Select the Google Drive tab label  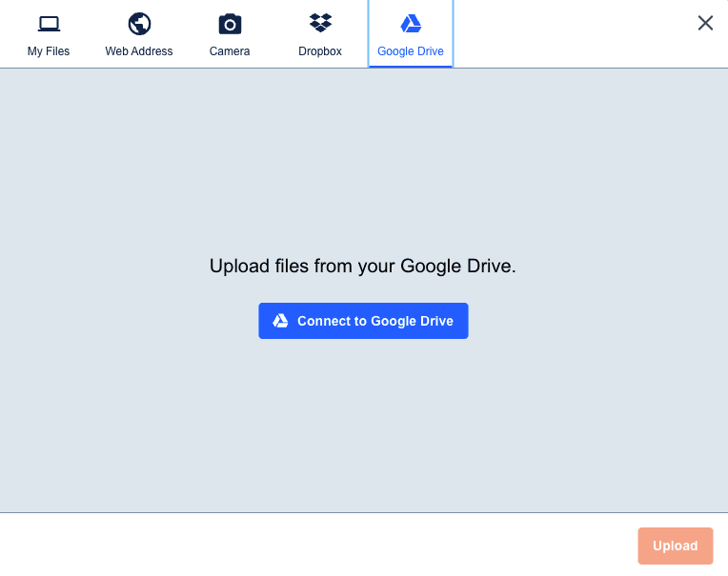click(x=411, y=51)
